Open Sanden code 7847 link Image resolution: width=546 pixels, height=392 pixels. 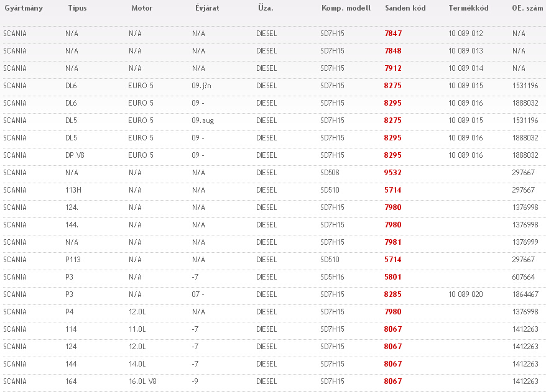pyautogui.click(x=393, y=34)
